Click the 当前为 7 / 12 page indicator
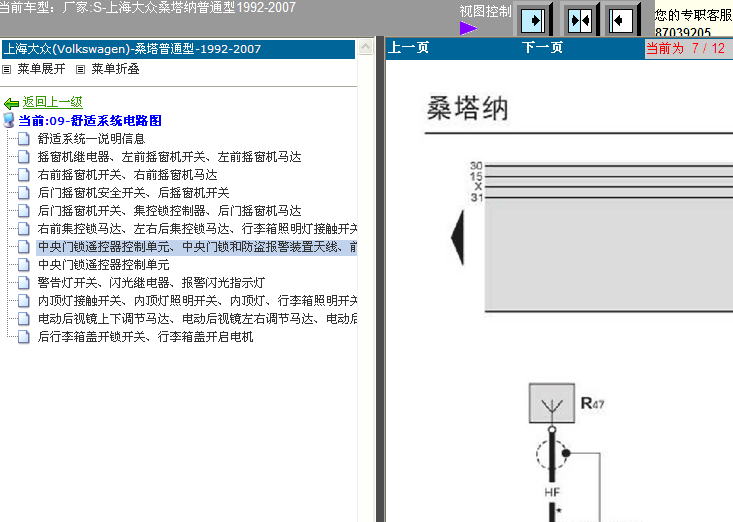Image resolution: width=733 pixels, height=522 pixels. tap(685, 48)
